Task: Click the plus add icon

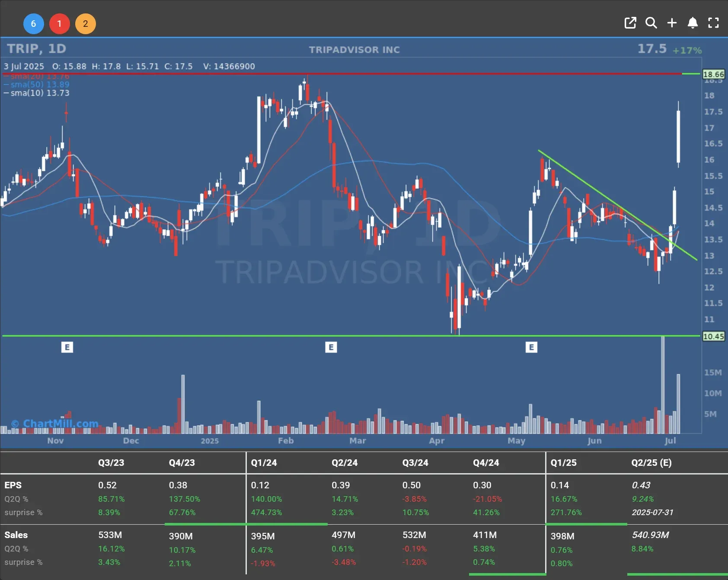Action: coord(672,23)
